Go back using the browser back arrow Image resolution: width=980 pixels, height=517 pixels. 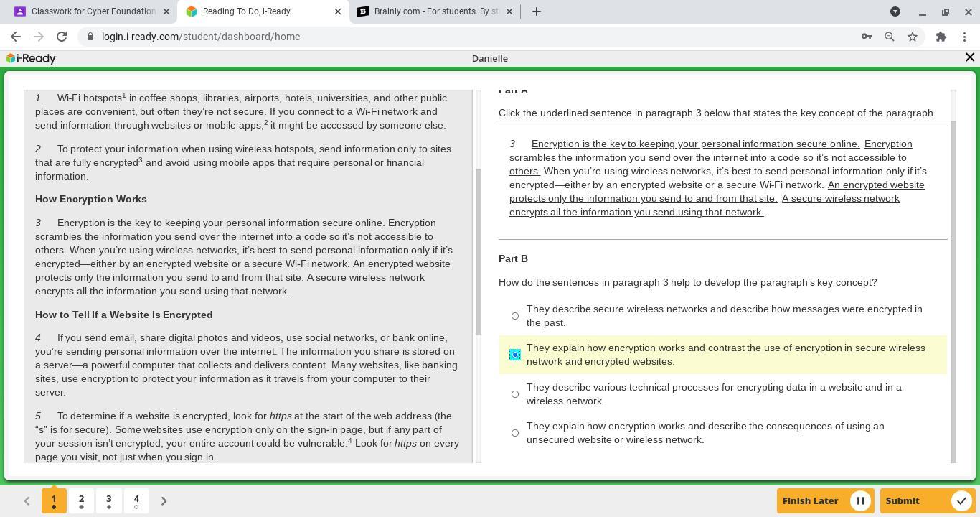point(16,37)
